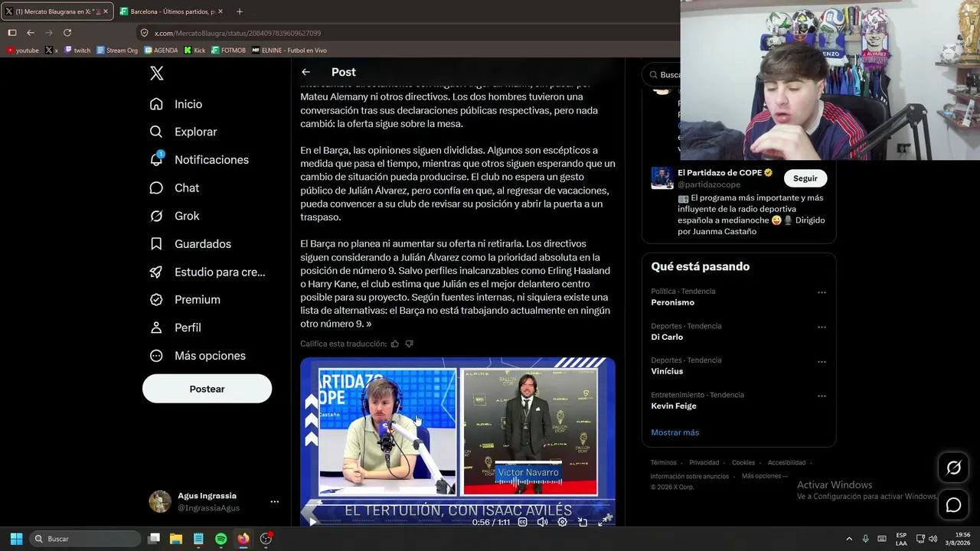Open the Di Carlo trend
The width and height of the screenshot is (980, 551).
pyautogui.click(x=667, y=337)
